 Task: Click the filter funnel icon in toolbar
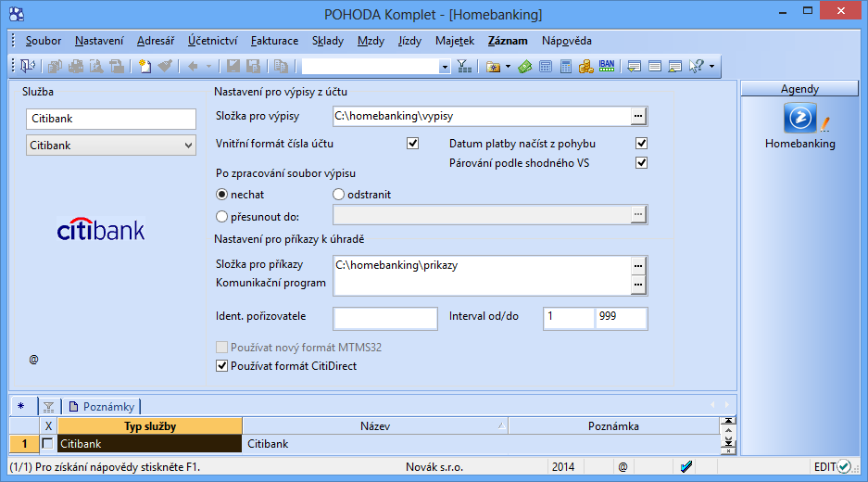464,67
